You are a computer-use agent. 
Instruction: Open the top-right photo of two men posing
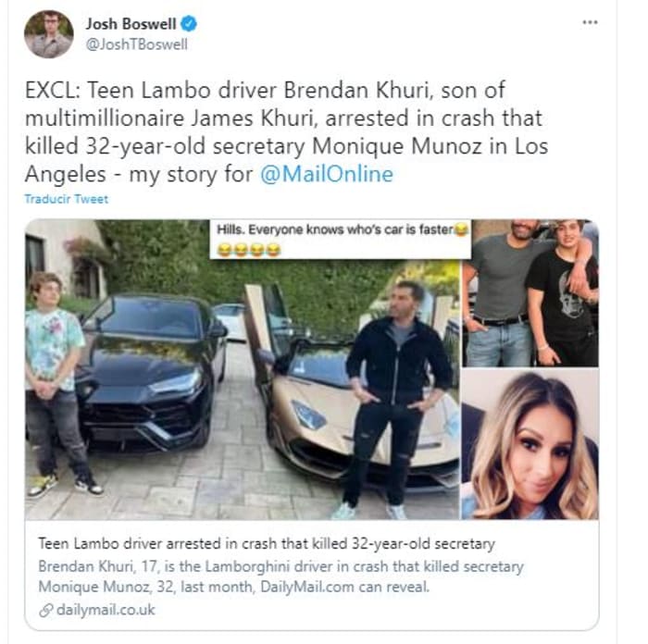[530, 293]
